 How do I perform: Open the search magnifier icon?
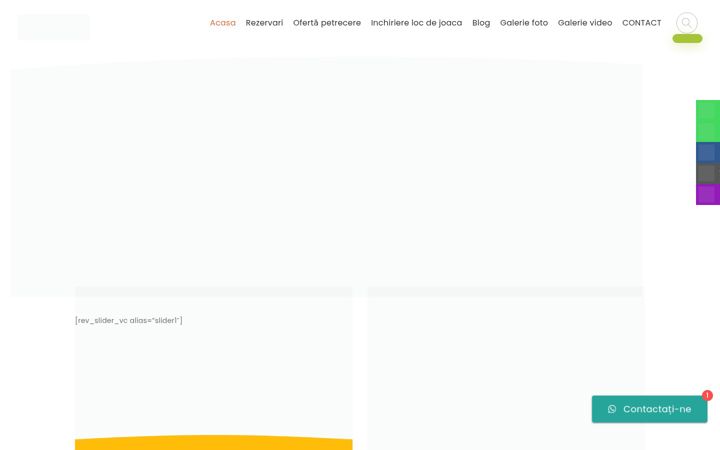(686, 22)
